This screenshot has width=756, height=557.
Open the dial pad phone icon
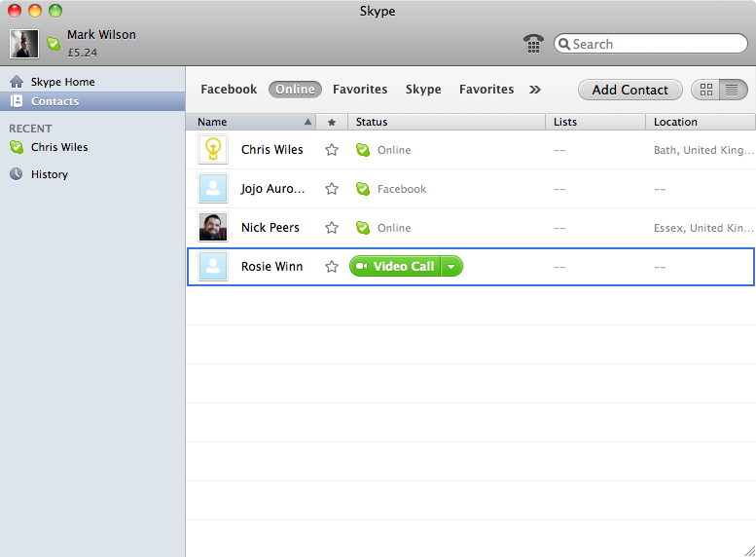coord(533,44)
